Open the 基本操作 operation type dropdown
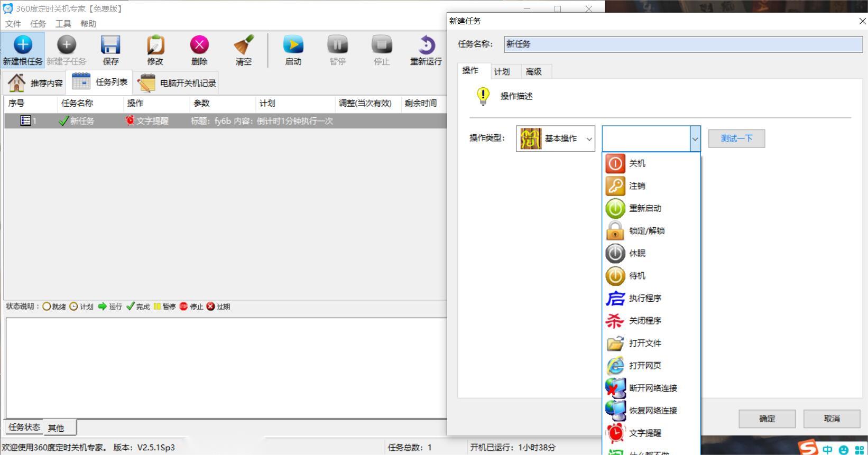 tap(556, 138)
